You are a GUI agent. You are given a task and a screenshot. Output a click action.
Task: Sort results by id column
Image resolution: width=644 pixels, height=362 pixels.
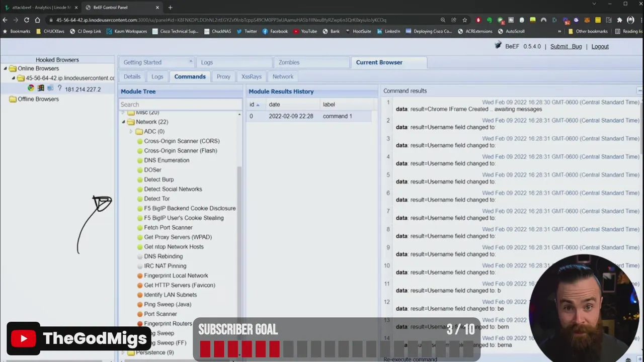(x=255, y=104)
